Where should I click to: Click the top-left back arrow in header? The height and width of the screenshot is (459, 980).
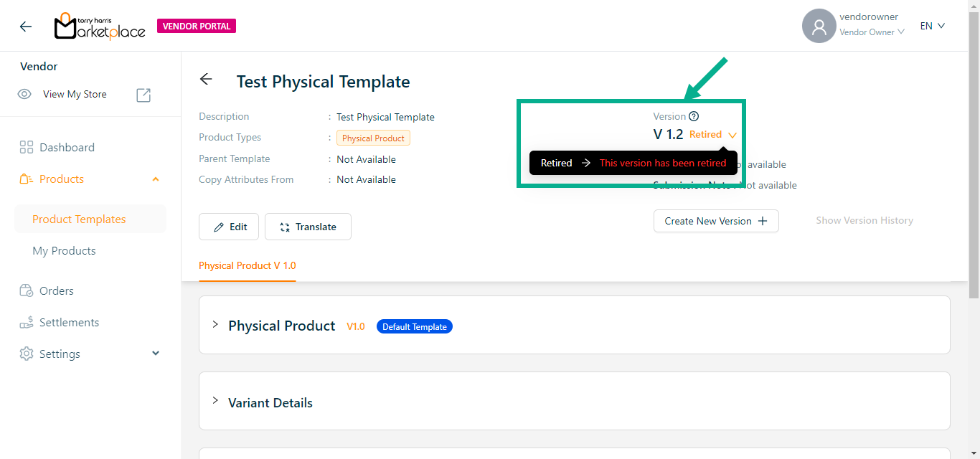[x=26, y=27]
